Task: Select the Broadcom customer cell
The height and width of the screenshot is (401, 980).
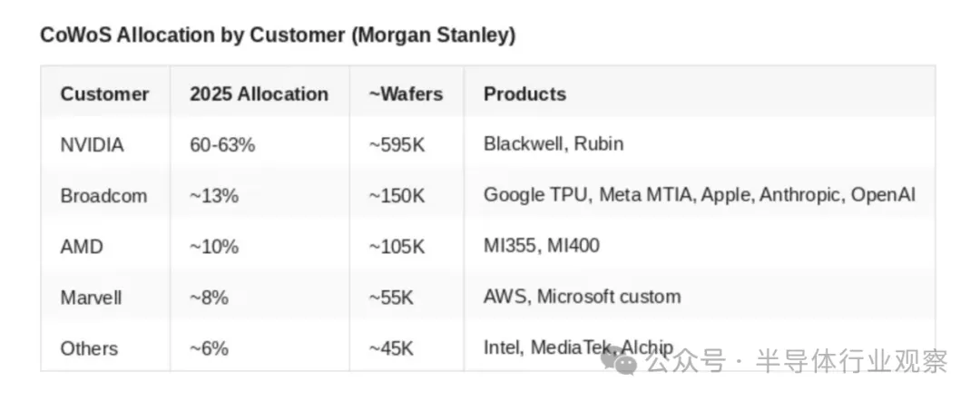Action: click(103, 195)
